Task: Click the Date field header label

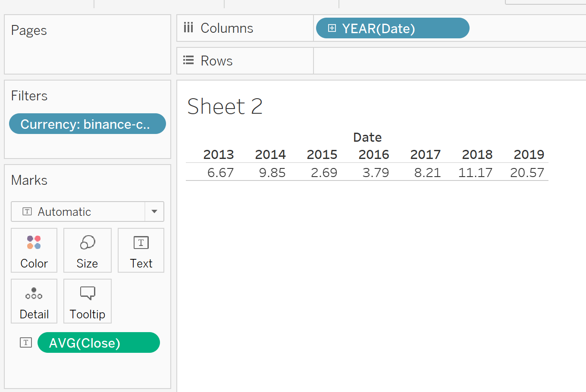Action: (367, 137)
